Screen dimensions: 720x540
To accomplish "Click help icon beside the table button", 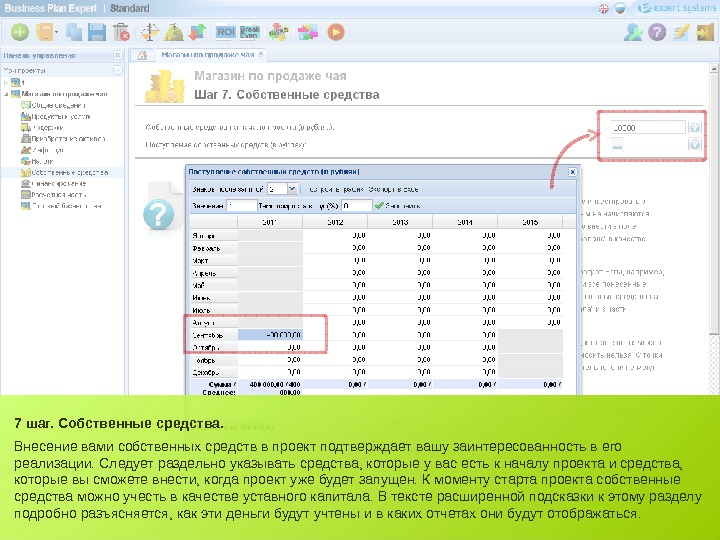I will pos(695,145).
